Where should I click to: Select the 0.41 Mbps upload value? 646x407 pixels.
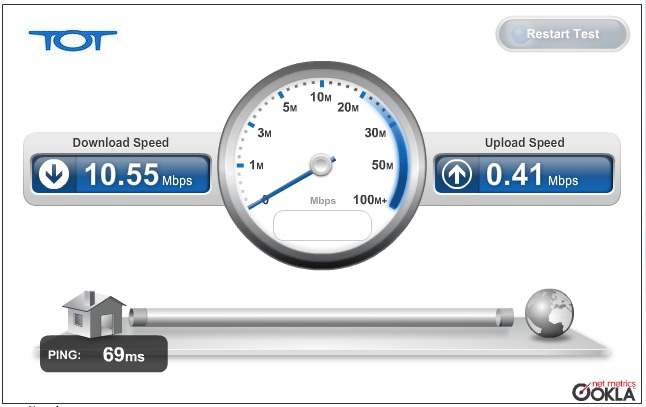click(x=532, y=175)
